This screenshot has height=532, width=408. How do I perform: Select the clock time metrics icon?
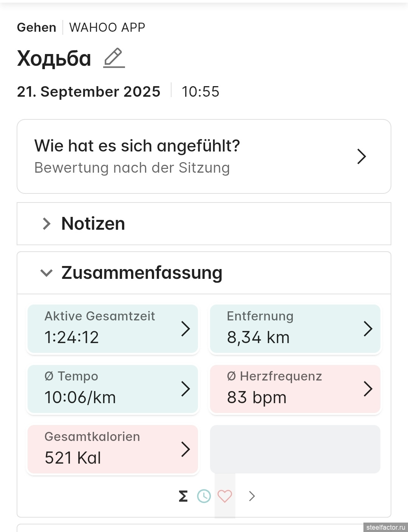click(204, 496)
